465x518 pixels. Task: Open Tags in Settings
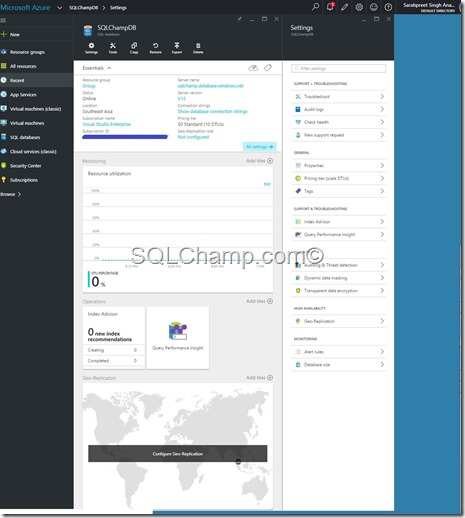(338, 191)
